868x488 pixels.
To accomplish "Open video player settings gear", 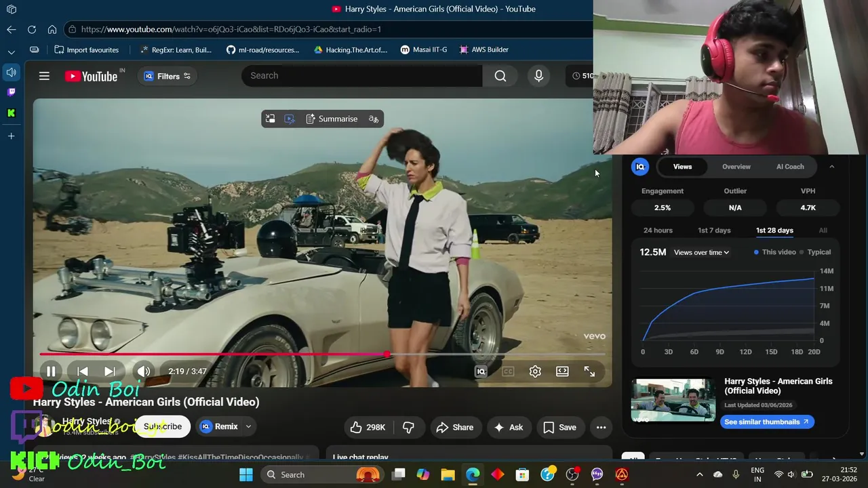I will coord(535,371).
